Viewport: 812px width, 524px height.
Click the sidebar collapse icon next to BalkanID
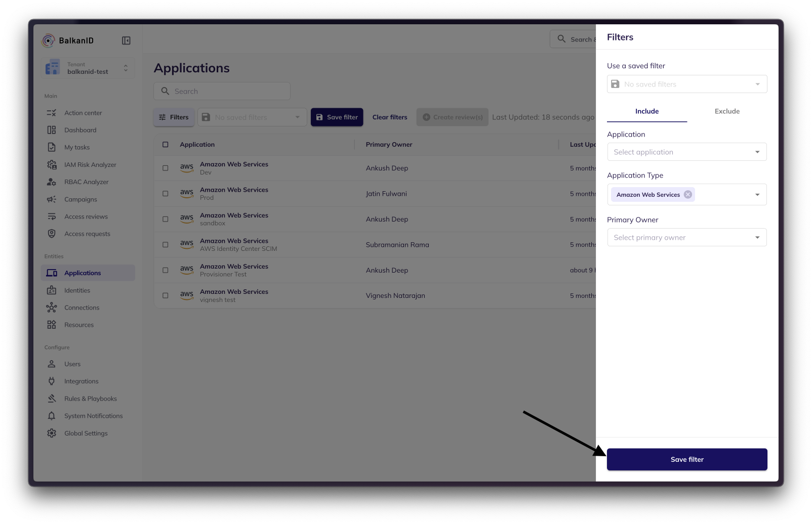[126, 40]
